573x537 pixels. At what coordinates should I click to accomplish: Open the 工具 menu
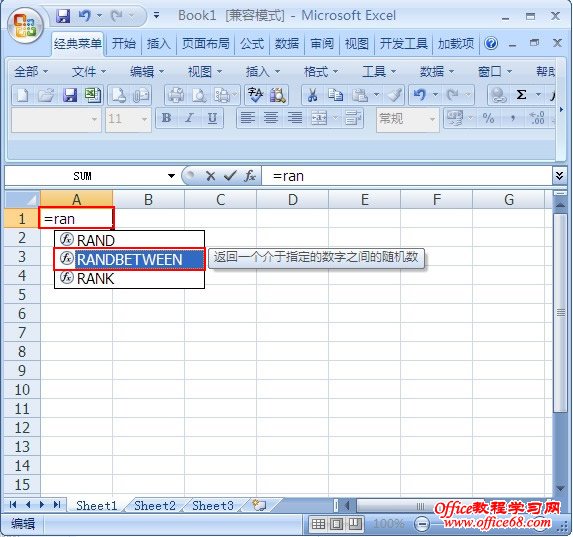(x=379, y=71)
